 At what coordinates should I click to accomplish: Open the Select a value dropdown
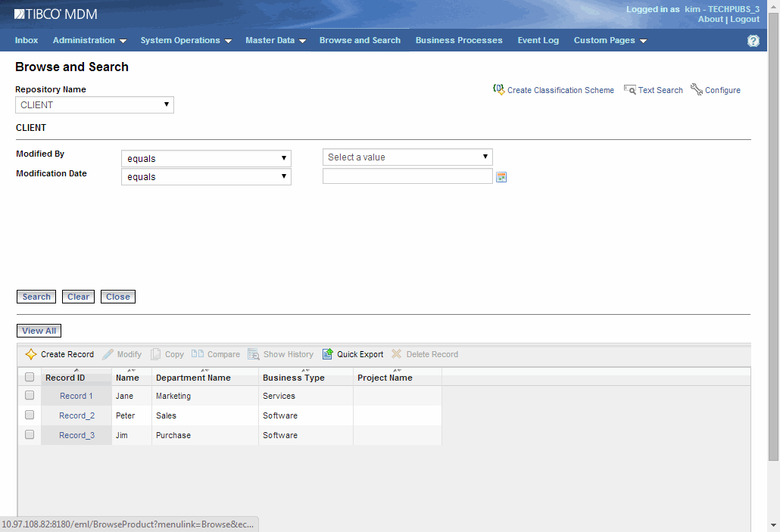pos(407,157)
